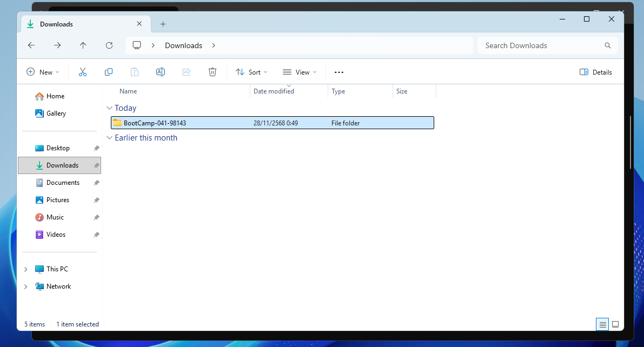Image resolution: width=644 pixels, height=347 pixels.
Task: Switch to details list view
Action: click(x=602, y=324)
